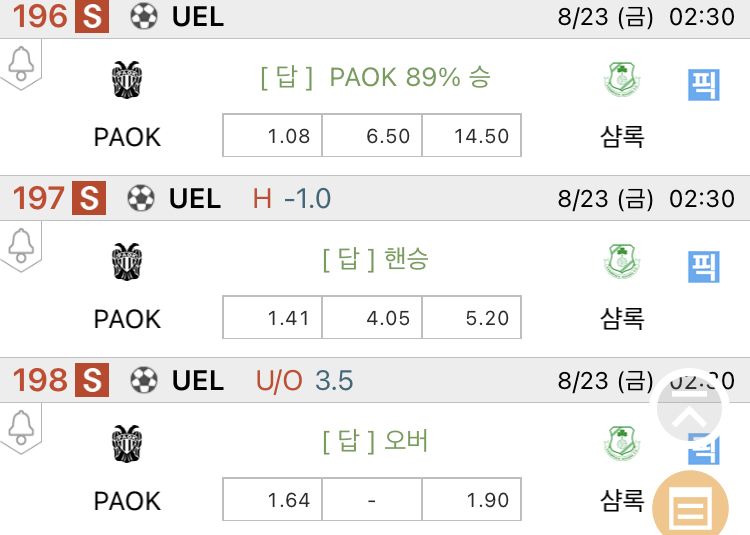Screen dimensions: 750x535
Task: Pick the 14.50 away win odds
Action: coord(472,135)
